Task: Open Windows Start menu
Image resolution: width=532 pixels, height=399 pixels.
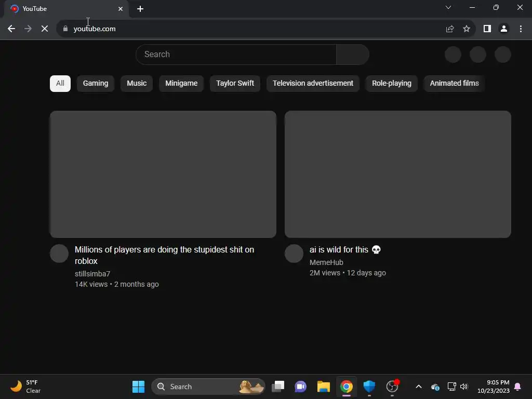Action: point(138,387)
